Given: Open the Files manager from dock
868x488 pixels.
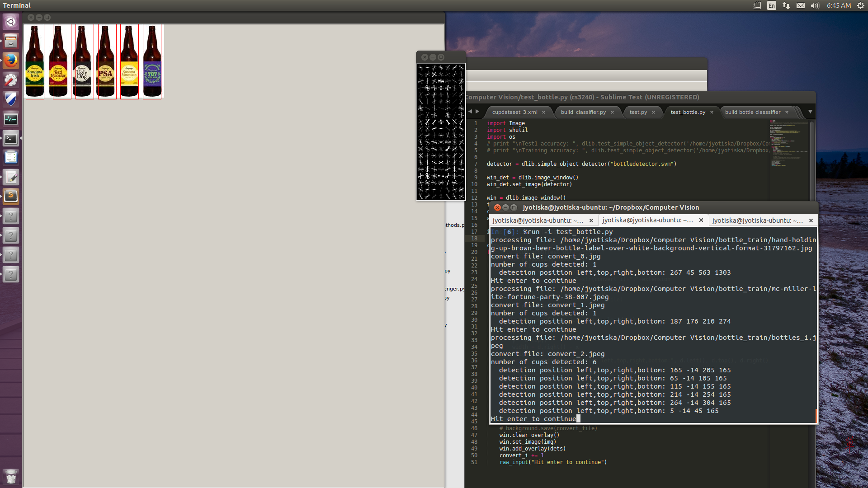Looking at the screenshot, I should pos(11,41).
